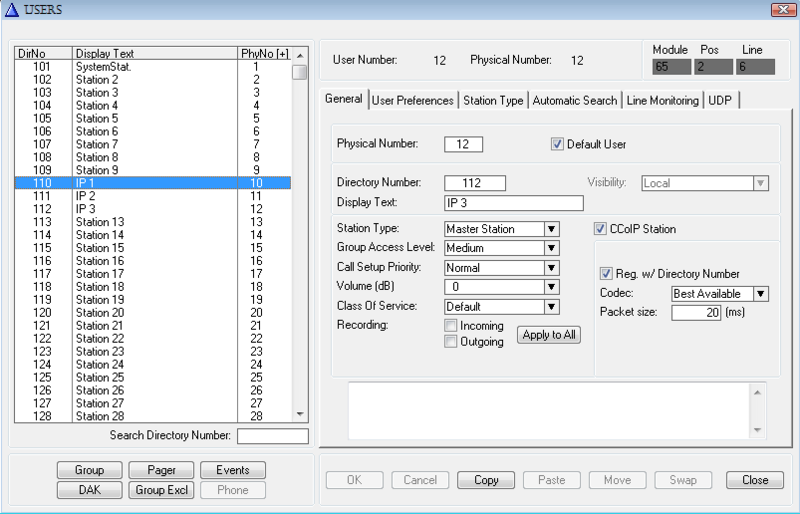The image size is (800, 514).
Task: Click the Packet size input field
Action: pos(696,313)
